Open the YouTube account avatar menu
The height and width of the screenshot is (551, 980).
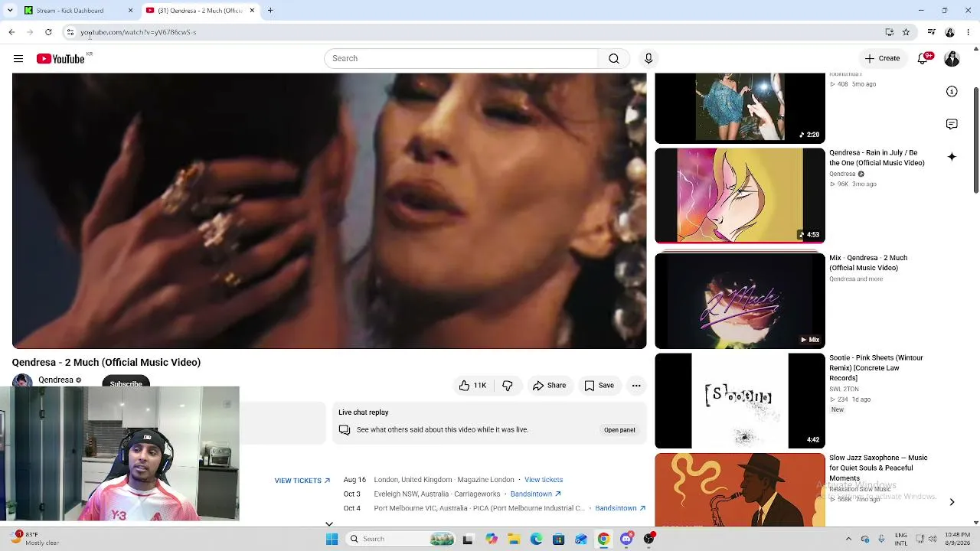point(952,59)
